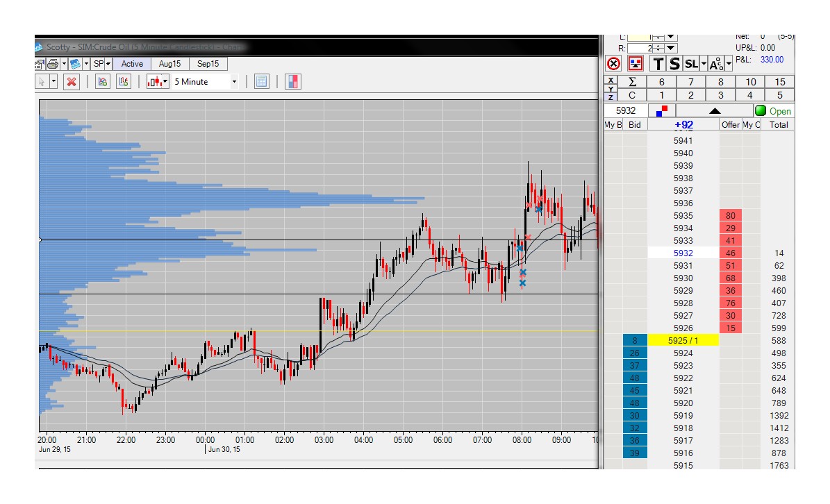The image size is (830, 504).
Task: Select the arrow pointer tool
Action: click(42, 82)
